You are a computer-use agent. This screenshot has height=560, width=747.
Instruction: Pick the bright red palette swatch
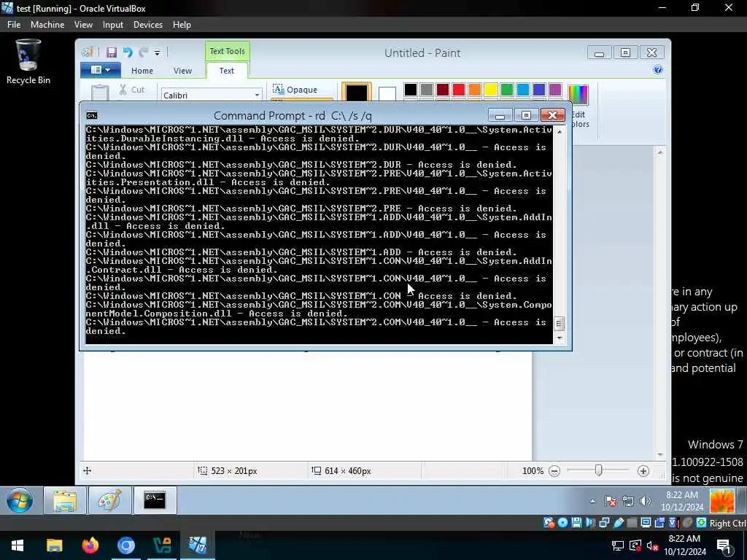(x=459, y=90)
